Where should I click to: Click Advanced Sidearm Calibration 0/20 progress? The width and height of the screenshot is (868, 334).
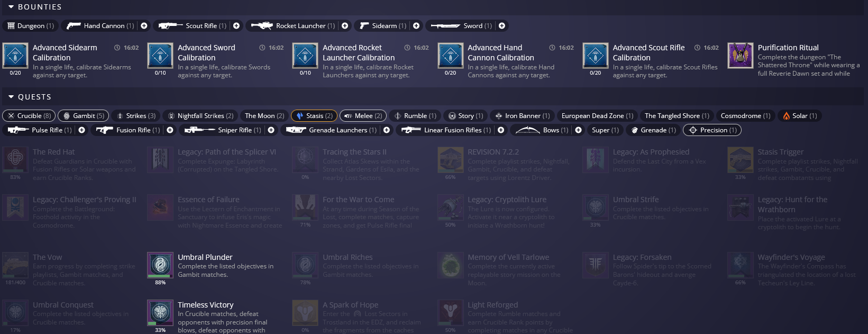pos(15,73)
